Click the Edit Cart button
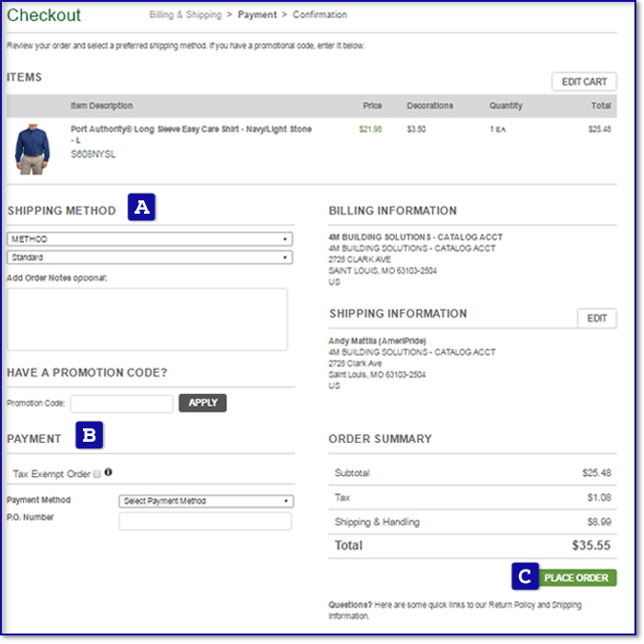Screen dimensions: 644x644 [x=584, y=82]
